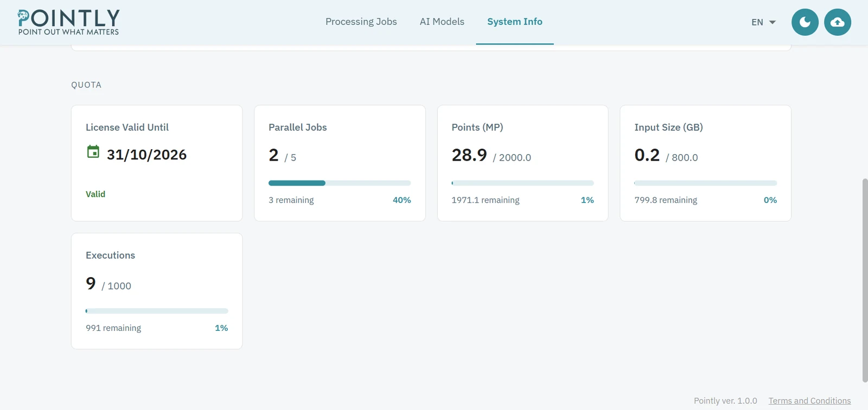Click the QUOTA section heading
Image resolution: width=868 pixels, height=410 pixels.
click(86, 85)
